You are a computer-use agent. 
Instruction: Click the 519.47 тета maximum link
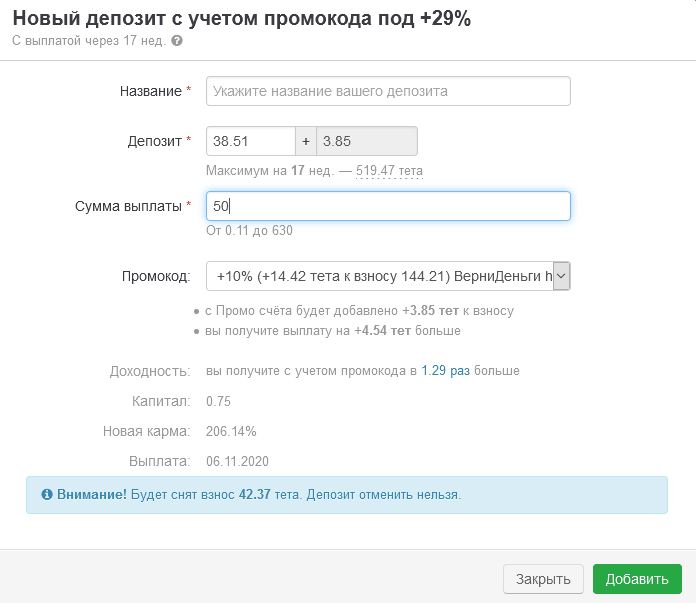point(389,171)
